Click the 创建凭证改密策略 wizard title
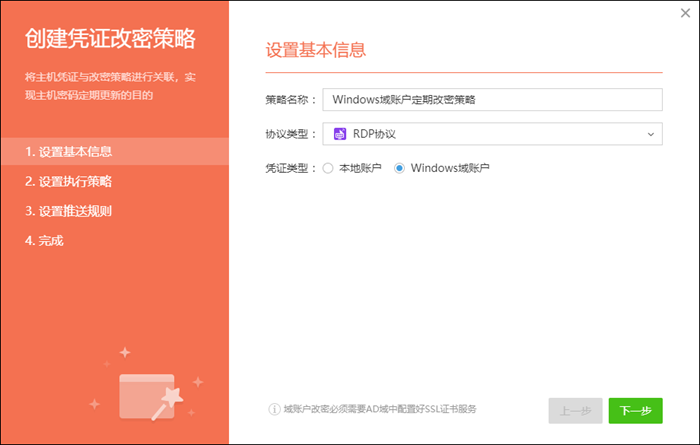The image size is (700, 445). pos(111,40)
